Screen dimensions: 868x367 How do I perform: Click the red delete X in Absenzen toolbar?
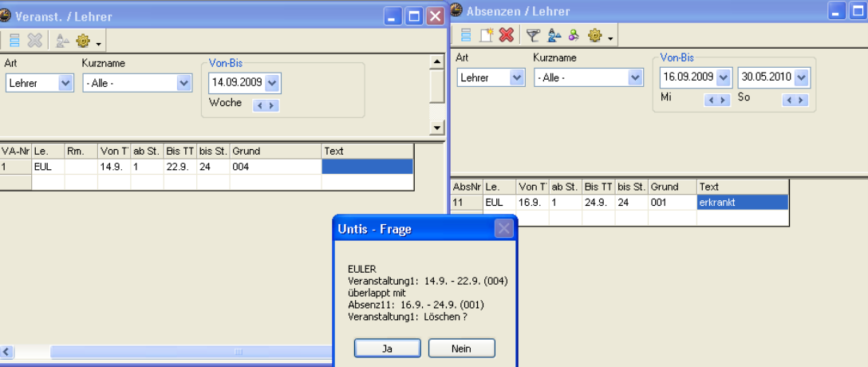[x=507, y=35]
